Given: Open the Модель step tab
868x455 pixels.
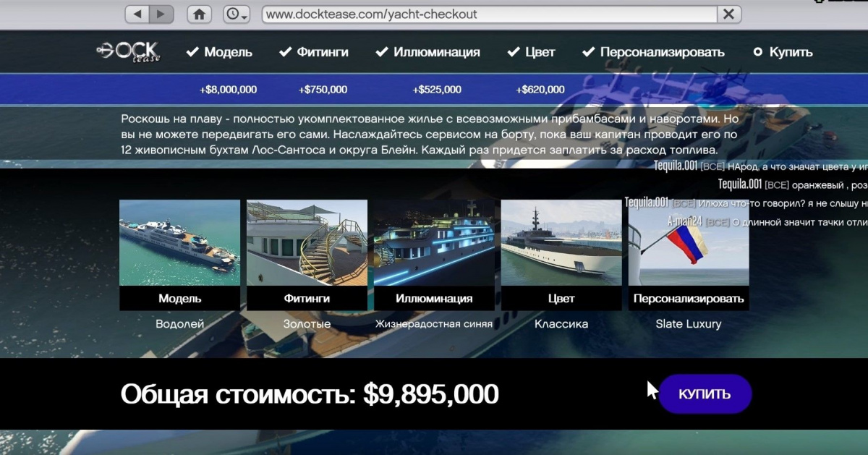Looking at the screenshot, I should click(x=219, y=52).
